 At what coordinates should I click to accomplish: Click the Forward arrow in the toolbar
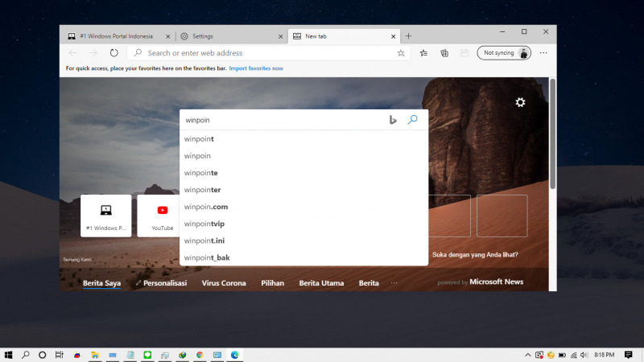click(93, 53)
